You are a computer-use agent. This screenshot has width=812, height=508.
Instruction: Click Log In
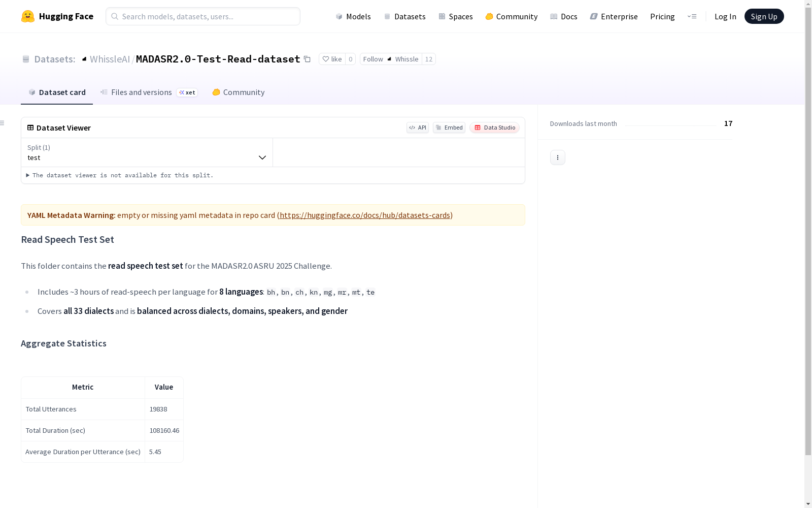(x=725, y=16)
